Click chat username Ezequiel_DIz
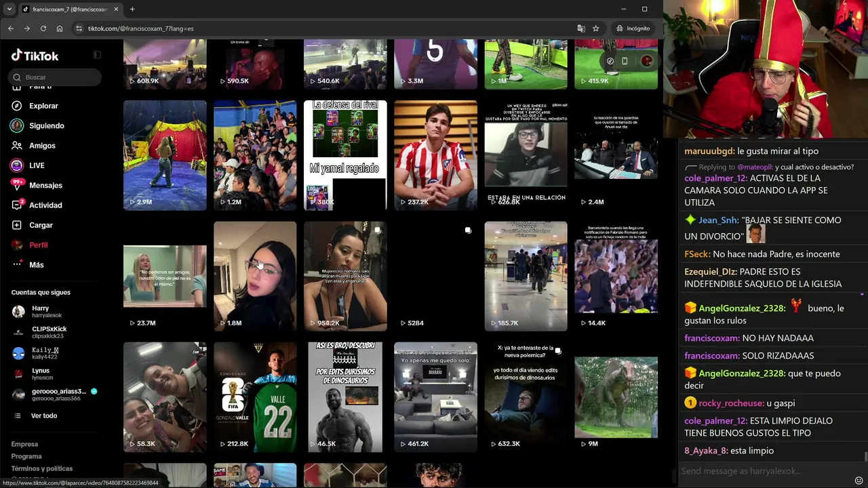The image size is (868, 488). click(x=710, y=272)
